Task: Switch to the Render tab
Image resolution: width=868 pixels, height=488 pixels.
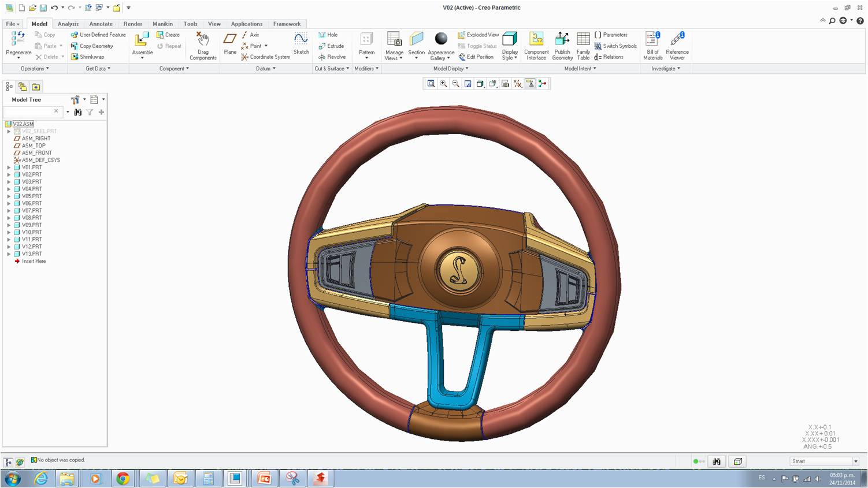Action: [x=133, y=24]
